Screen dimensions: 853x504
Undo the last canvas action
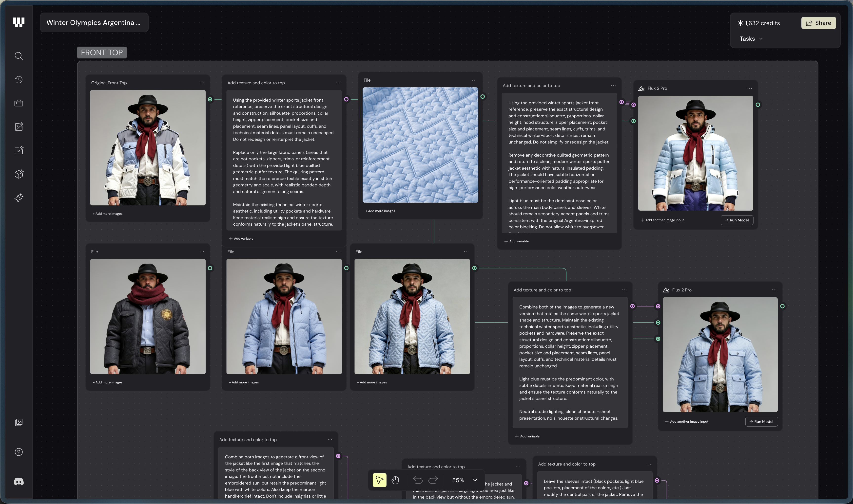pyautogui.click(x=418, y=480)
